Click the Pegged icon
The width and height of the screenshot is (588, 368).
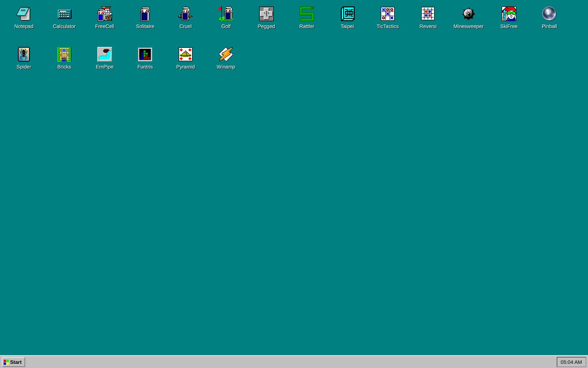pyautogui.click(x=266, y=14)
